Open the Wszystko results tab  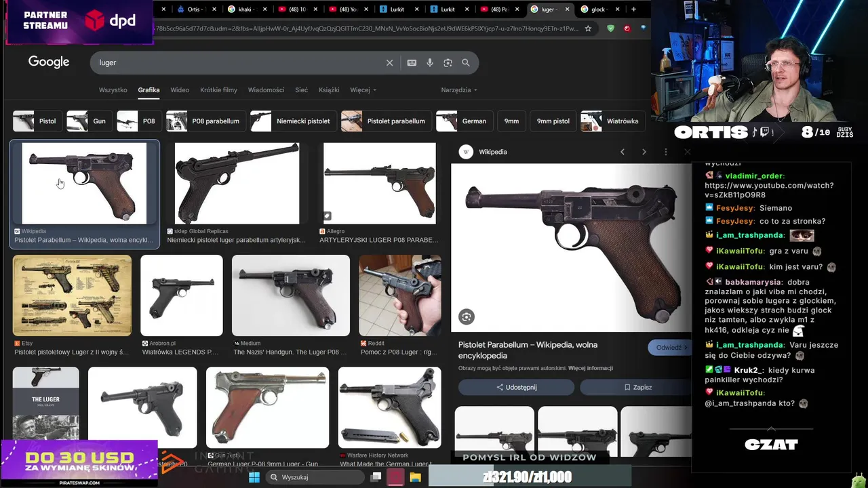(x=113, y=89)
